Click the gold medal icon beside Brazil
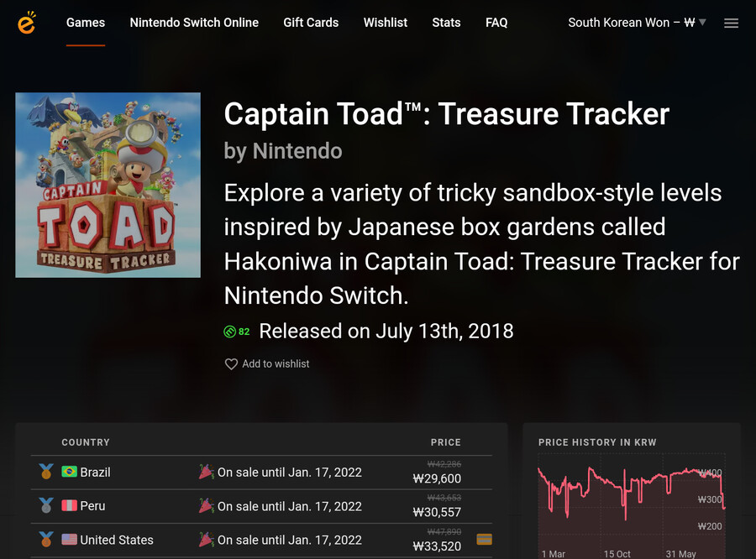The image size is (756, 559). (46, 472)
